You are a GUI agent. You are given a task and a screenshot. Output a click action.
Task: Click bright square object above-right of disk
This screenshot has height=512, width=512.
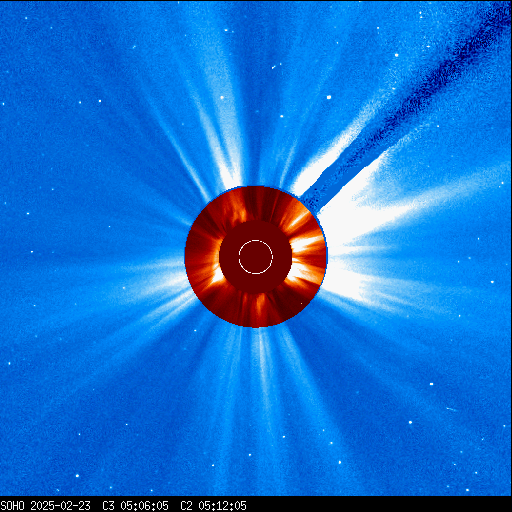pos(329,97)
